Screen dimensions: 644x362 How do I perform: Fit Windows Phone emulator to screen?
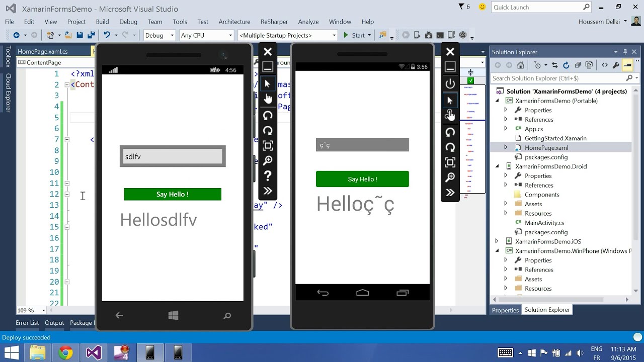268,146
